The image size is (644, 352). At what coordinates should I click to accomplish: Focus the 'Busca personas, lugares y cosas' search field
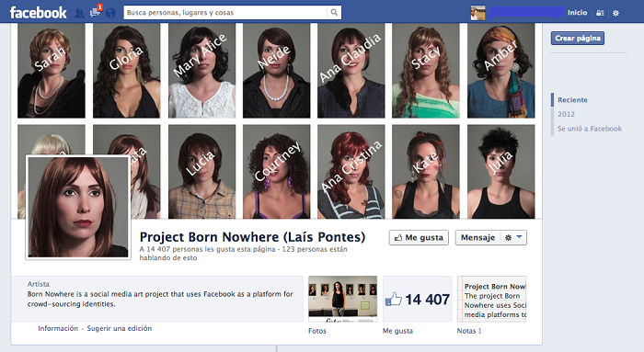(225, 13)
